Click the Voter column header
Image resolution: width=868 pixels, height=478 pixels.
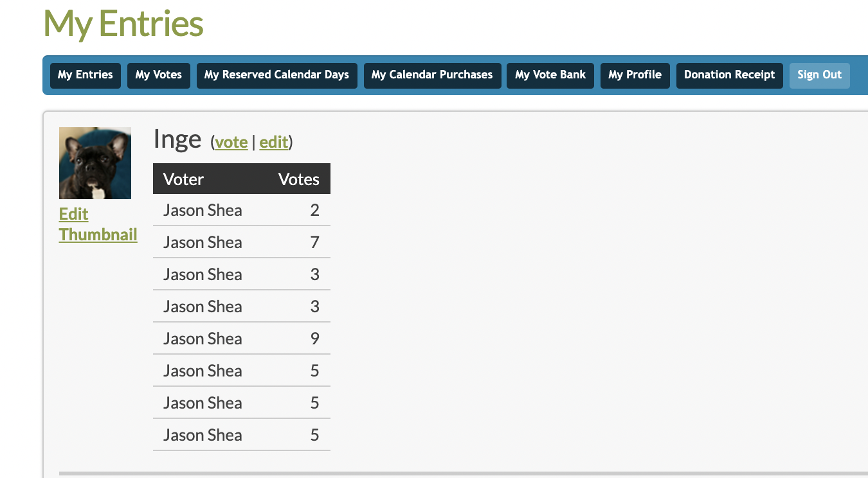184,179
